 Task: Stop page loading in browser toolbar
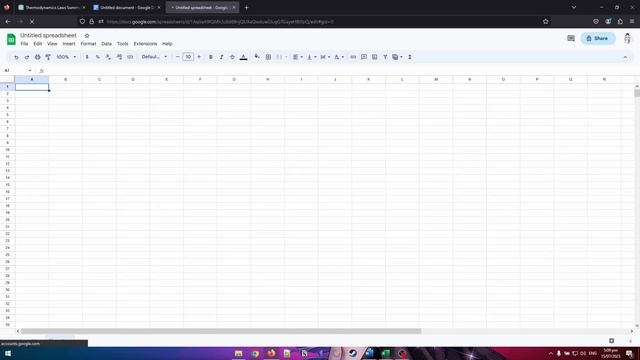point(32,21)
